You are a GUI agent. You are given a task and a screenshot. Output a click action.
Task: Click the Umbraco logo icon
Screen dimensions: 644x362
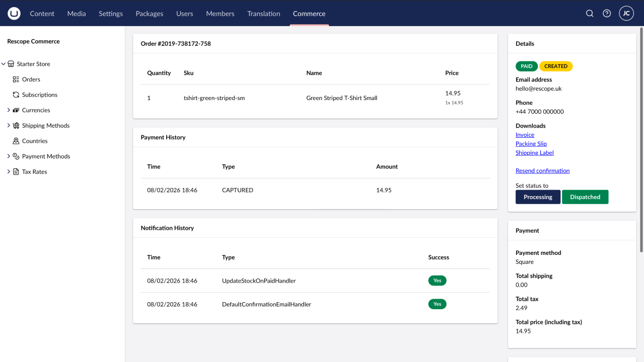[x=14, y=14]
